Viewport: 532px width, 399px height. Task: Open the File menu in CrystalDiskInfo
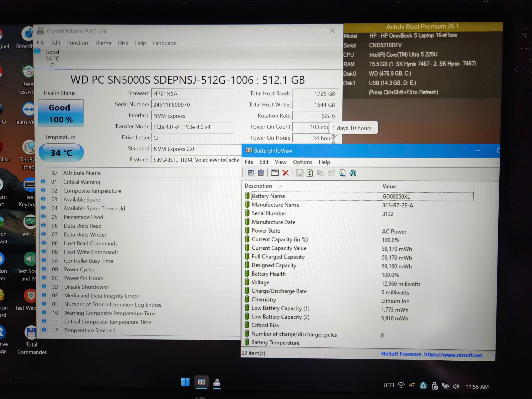tap(40, 43)
